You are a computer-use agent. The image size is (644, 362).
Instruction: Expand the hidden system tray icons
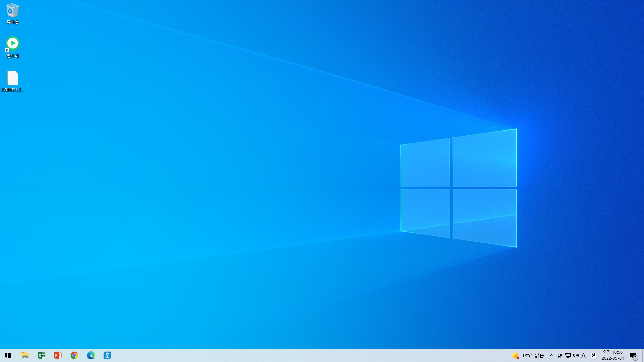(551, 355)
